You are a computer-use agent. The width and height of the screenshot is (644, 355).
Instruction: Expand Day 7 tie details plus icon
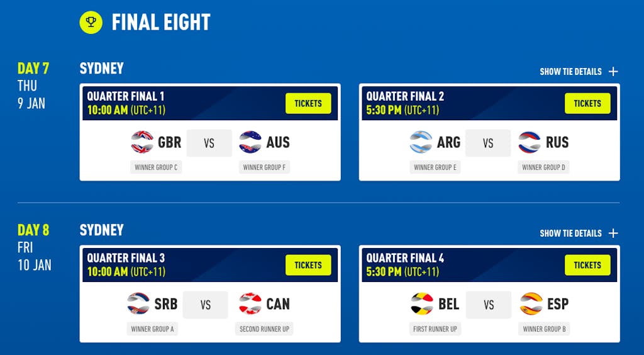613,72
